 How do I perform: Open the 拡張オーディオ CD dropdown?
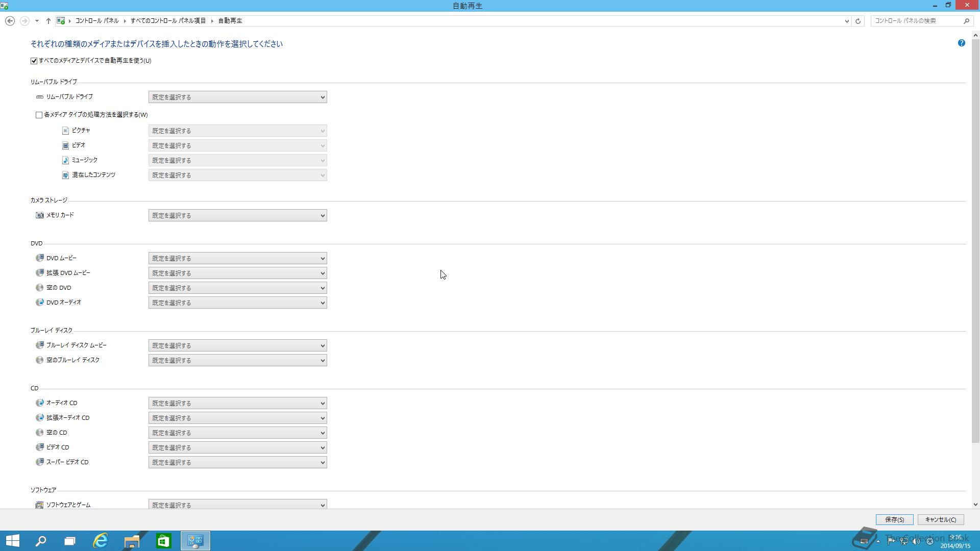pyautogui.click(x=238, y=418)
